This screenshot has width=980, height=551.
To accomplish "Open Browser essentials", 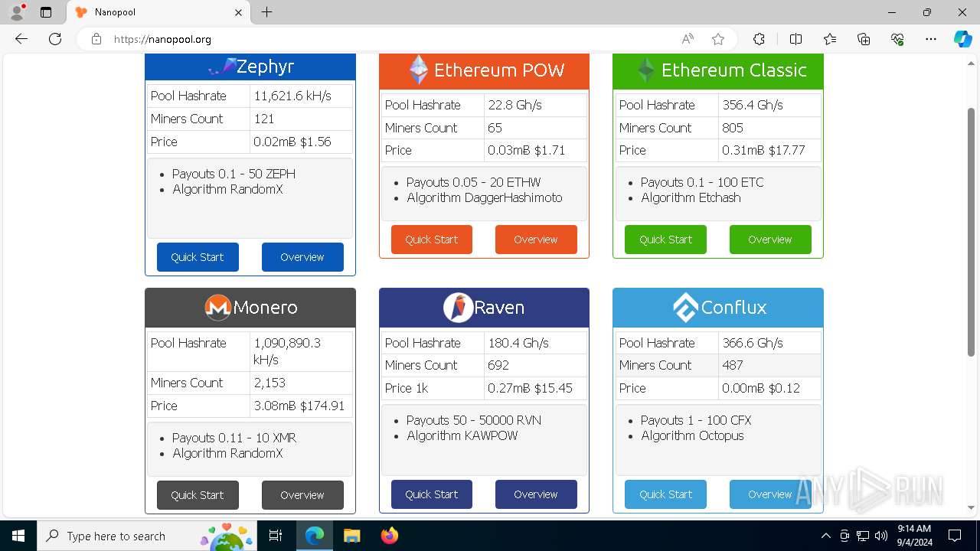I will pos(897,39).
